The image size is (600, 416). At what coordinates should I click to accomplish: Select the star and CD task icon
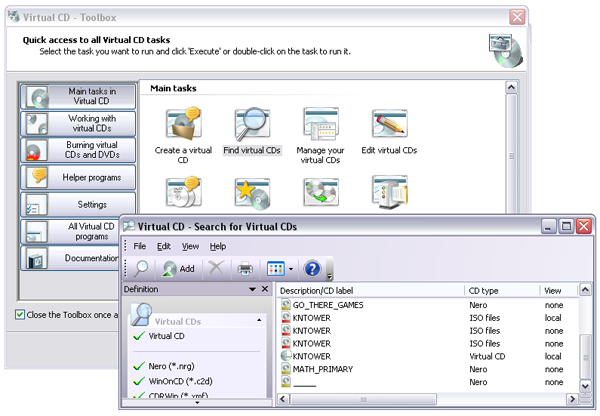click(252, 193)
